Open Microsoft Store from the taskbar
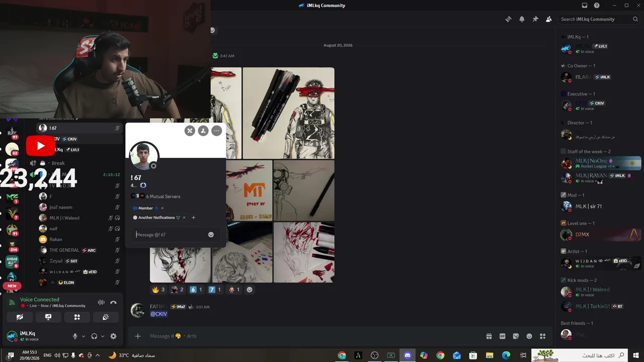This screenshot has height=362, width=644. pos(473,355)
